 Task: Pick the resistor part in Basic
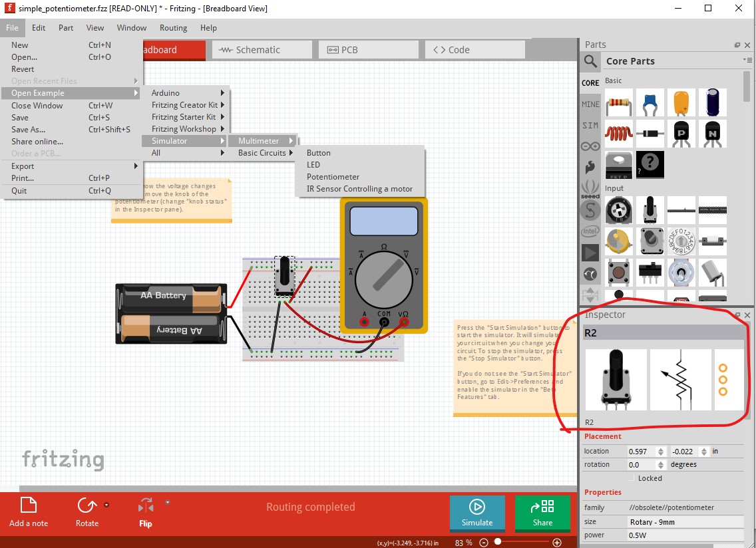(619, 102)
